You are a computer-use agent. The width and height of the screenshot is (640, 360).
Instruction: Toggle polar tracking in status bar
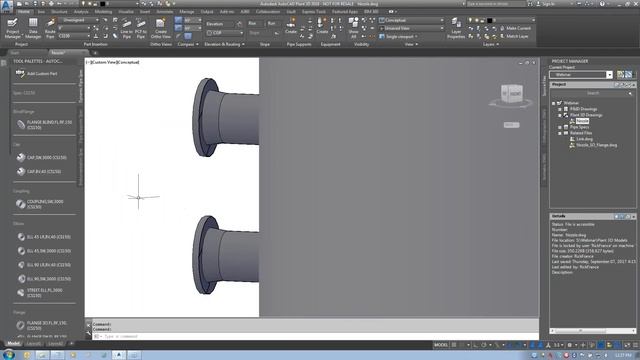(x=484, y=345)
